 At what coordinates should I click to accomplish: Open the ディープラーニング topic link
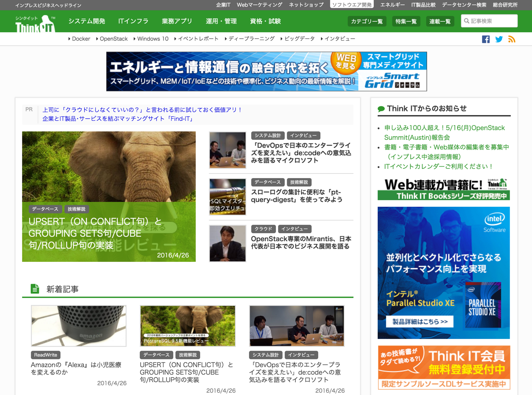click(251, 39)
